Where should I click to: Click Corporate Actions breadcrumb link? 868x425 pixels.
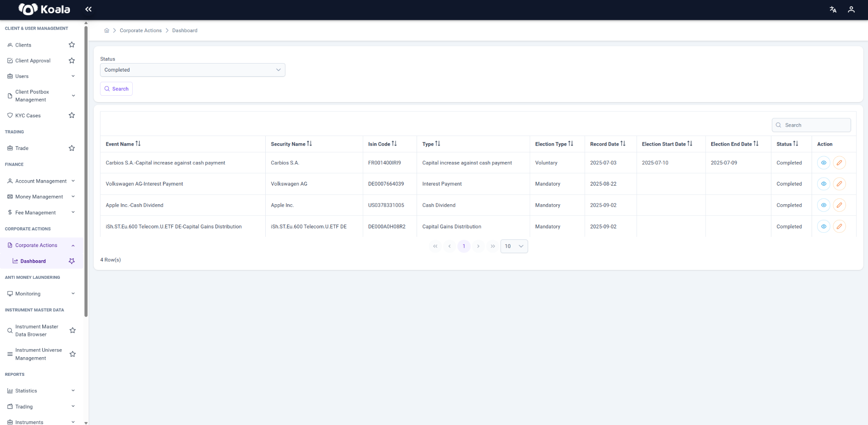[x=141, y=31]
